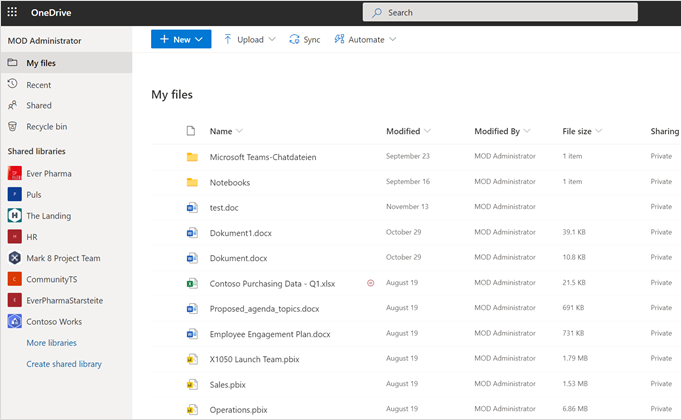The height and width of the screenshot is (420, 682).
Task: Click the Sync toolbar button
Action: tap(305, 40)
